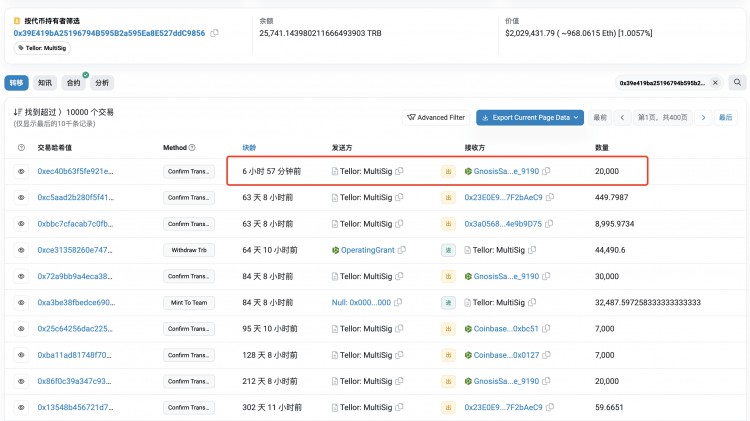Open transaction hash 0xc5aad2b280f5f41
750x421 pixels.
[x=76, y=198]
